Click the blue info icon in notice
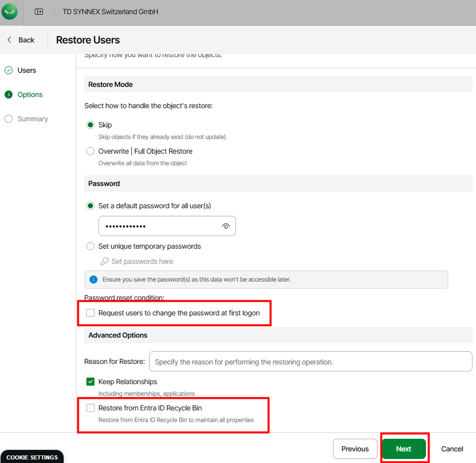Image resolution: width=476 pixels, height=463 pixels. 93,279
